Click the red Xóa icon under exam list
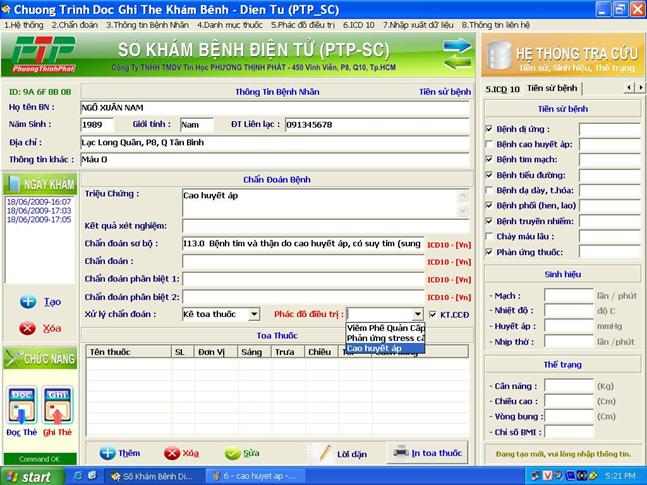 pos(28,328)
